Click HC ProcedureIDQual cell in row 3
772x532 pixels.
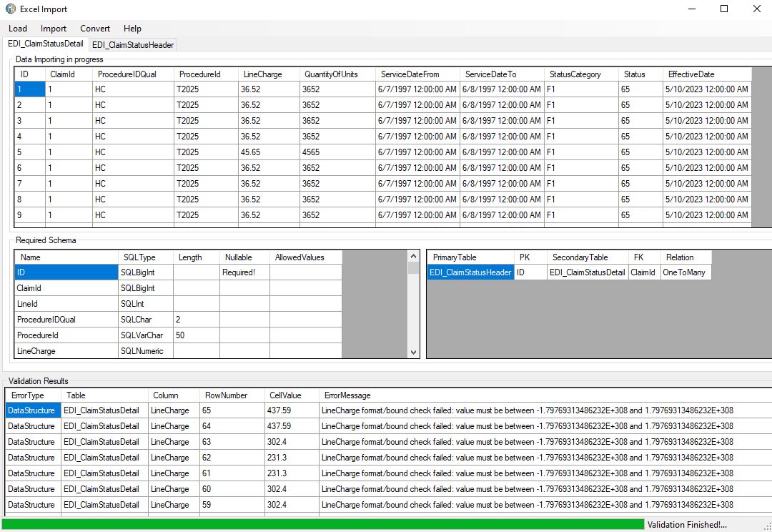[x=133, y=121]
